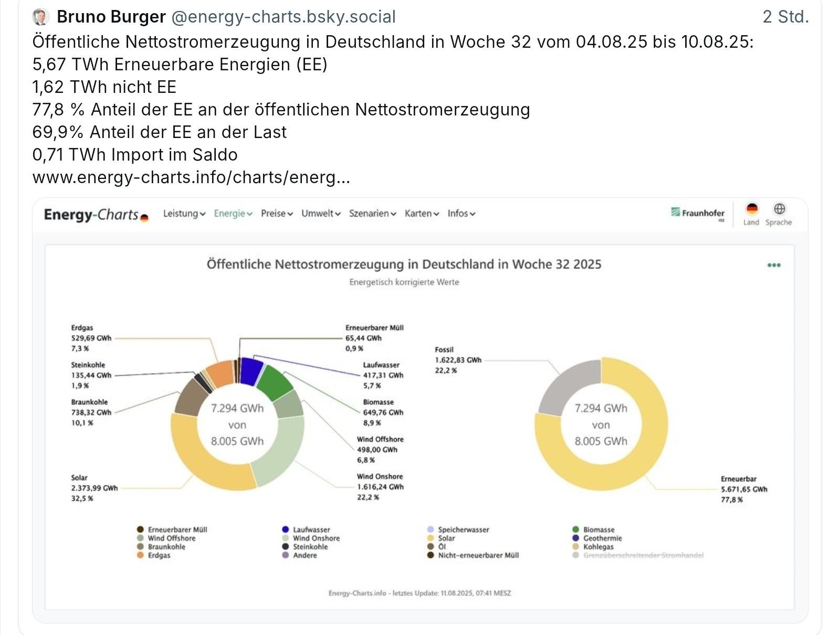Open the Umwelt menu

click(x=319, y=214)
